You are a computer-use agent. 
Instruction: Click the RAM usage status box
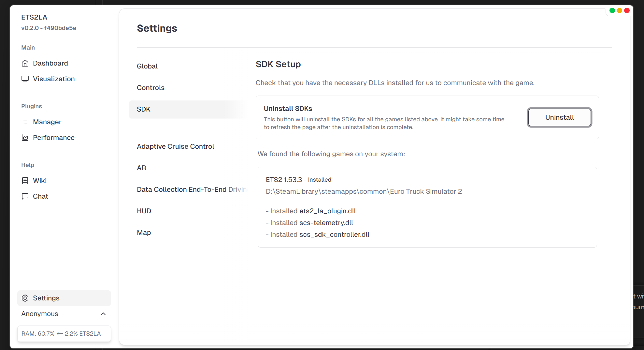tap(64, 333)
